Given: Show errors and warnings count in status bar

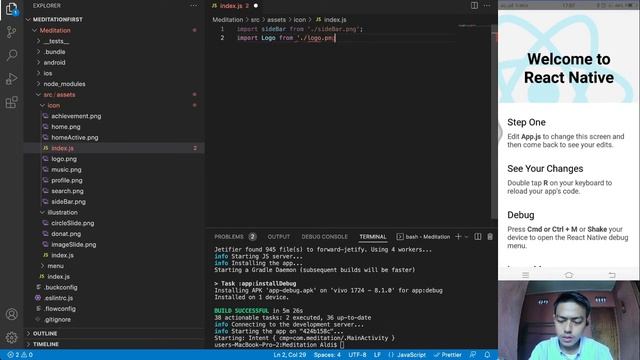Looking at the screenshot, I should click(x=20, y=355).
